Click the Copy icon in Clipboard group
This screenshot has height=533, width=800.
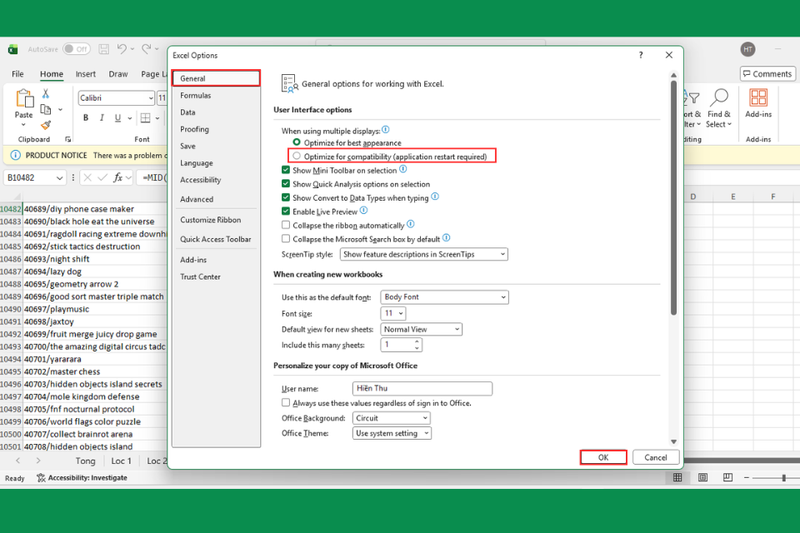(45, 109)
